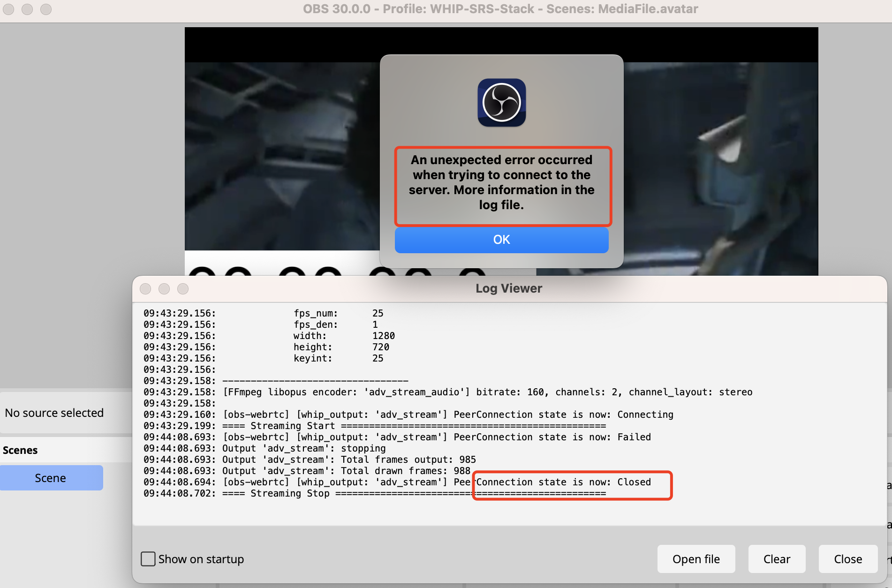Screen dimensions: 892x588
Task: Click the OBS logo in the error dialog
Action: point(501,103)
